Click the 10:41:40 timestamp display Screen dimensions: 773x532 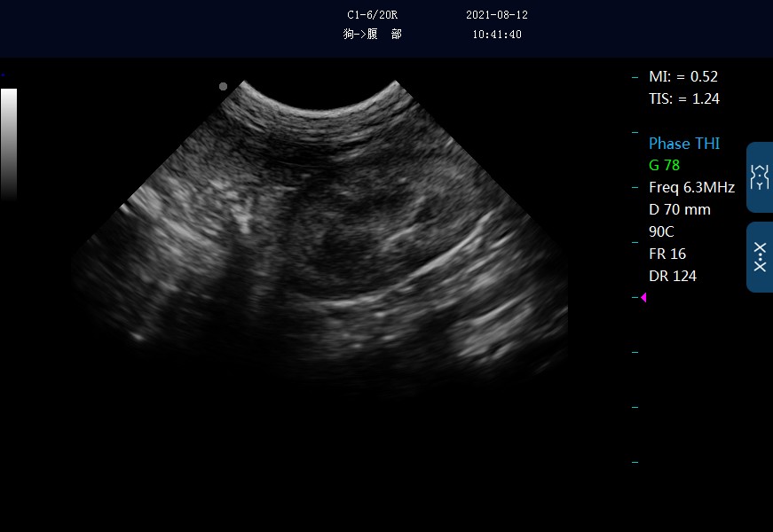(497, 34)
